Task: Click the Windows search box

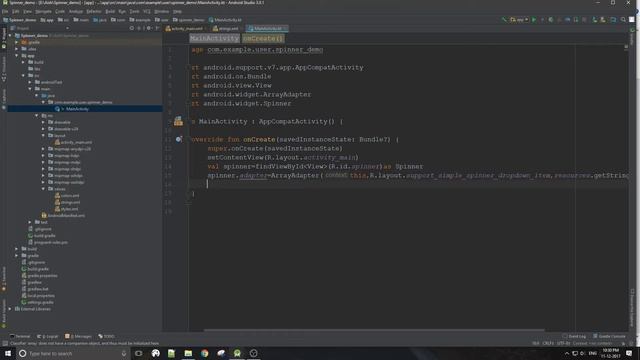Action: pyautogui.click(x=73, y=353)
